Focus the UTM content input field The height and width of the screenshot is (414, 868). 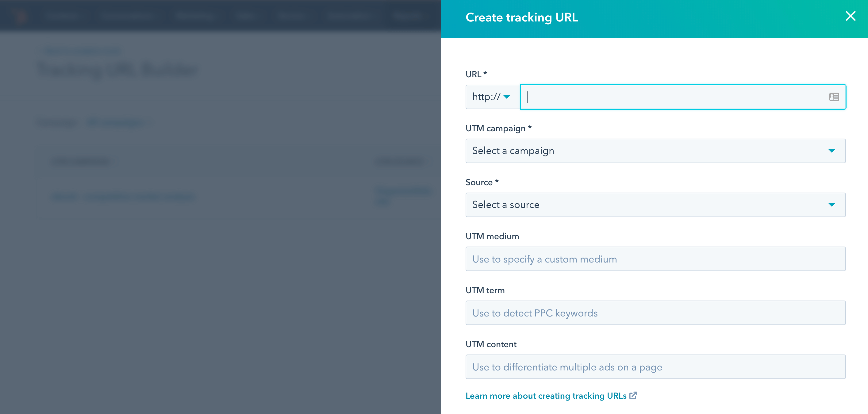655,366
